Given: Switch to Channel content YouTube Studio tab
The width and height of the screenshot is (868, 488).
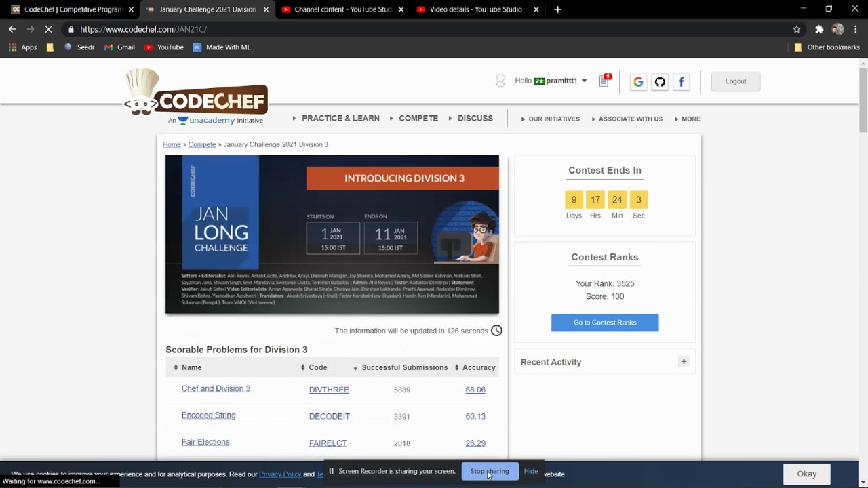Looking at the screenshot, I should (x=342, y=9).
